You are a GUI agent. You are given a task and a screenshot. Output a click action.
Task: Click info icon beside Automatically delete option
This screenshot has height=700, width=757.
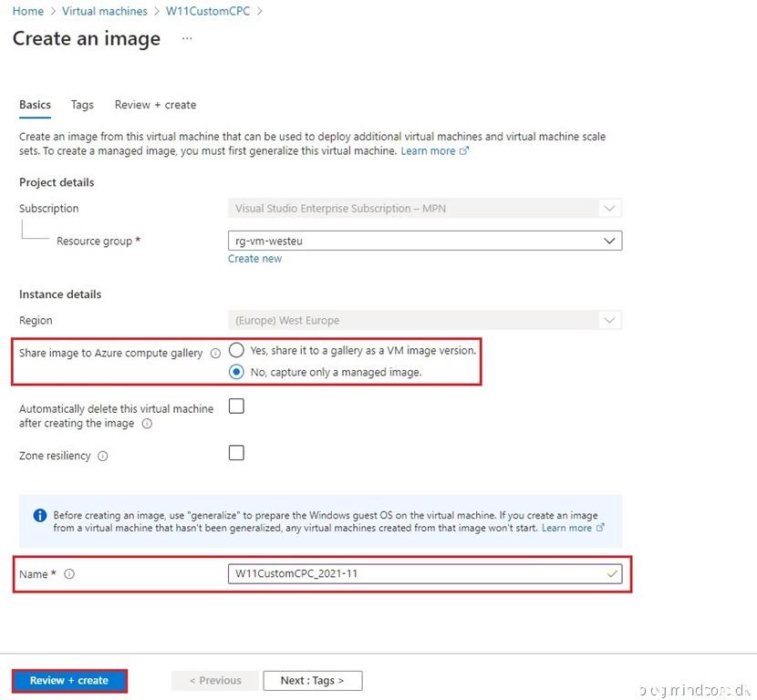(147, 424)
